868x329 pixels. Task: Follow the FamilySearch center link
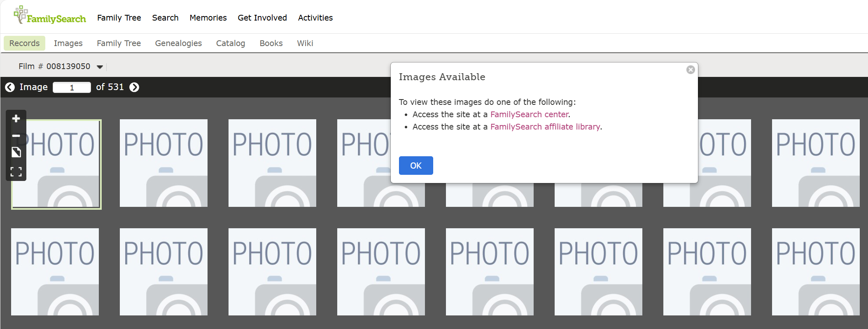(530, 114)
